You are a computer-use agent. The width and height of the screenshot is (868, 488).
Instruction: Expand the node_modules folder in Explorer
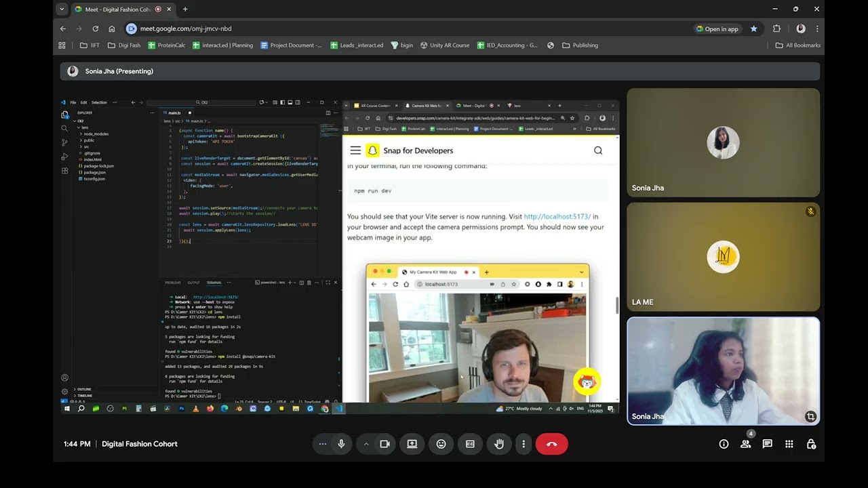point(95,134)
